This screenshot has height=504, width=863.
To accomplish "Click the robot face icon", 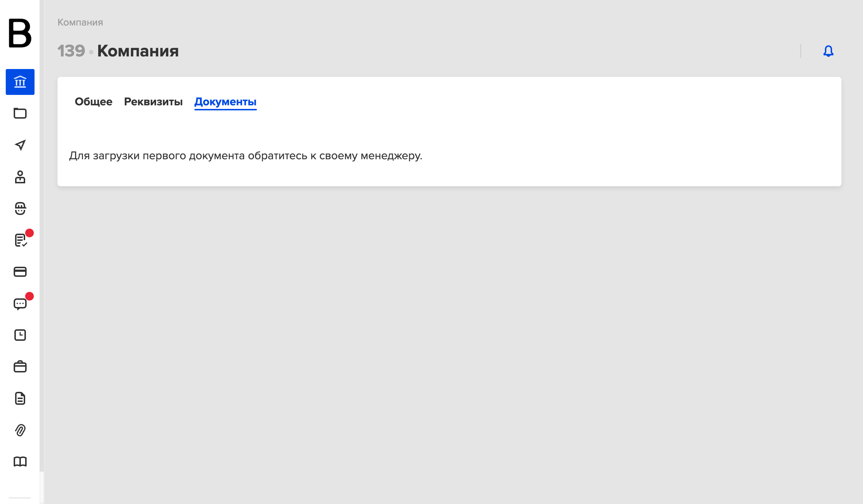I will [20, 209].
